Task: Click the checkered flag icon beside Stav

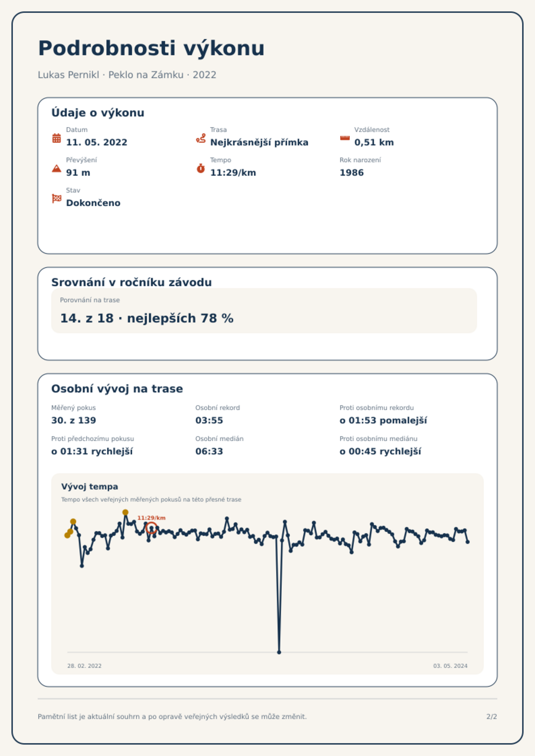Action: click(x=57, y=199)
